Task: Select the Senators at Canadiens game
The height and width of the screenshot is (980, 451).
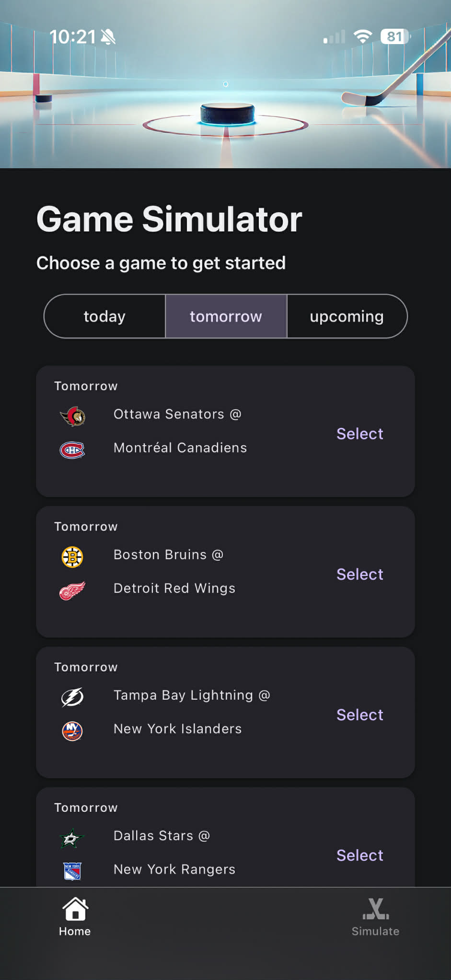Action: [x=359, y=434]
